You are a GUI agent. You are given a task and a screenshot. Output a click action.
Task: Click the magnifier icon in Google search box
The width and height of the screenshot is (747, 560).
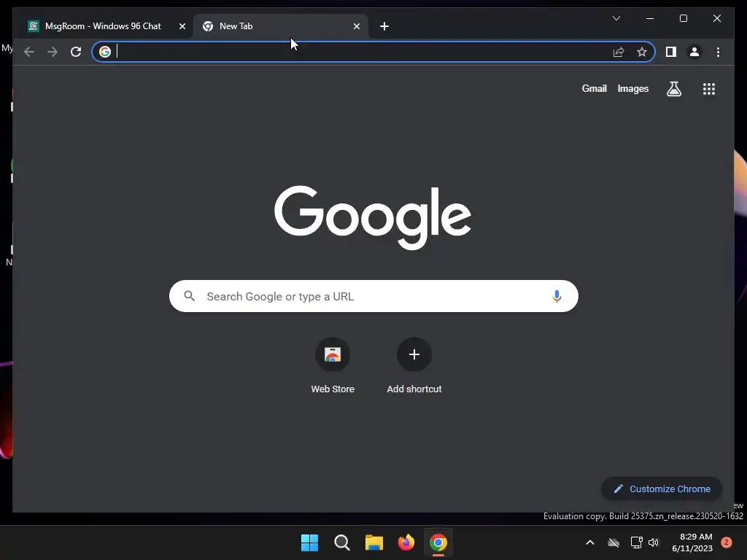click(x=189, y=296)
